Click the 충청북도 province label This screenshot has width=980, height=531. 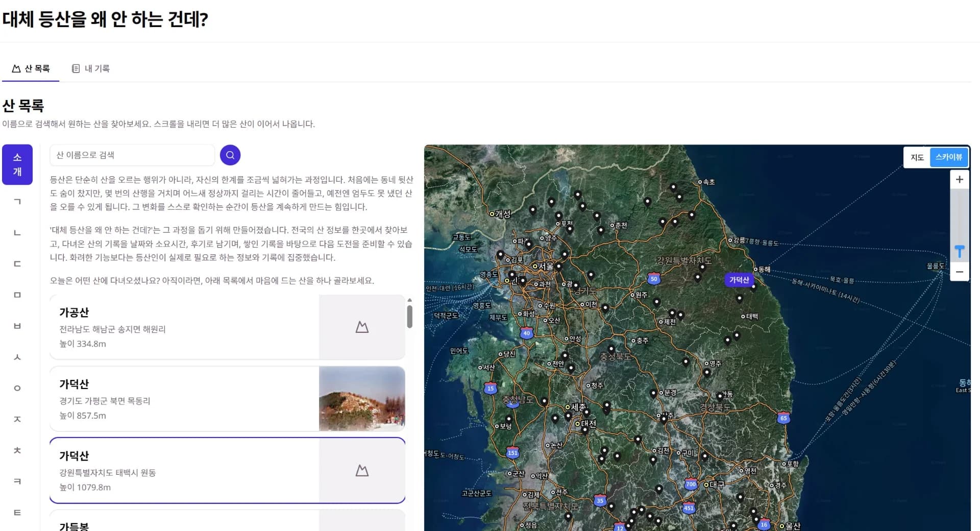[616, 357]
